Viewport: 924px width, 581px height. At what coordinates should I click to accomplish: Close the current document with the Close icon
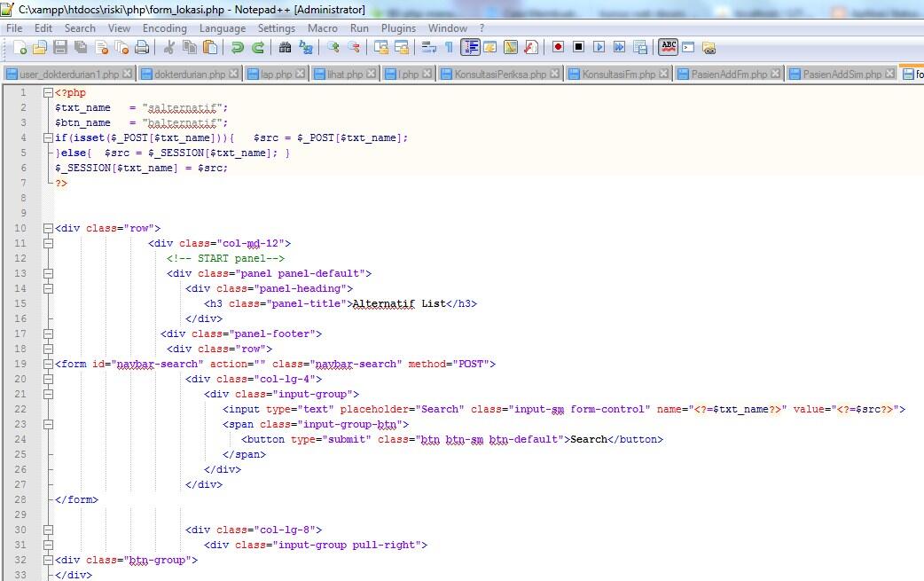point(101,48)
